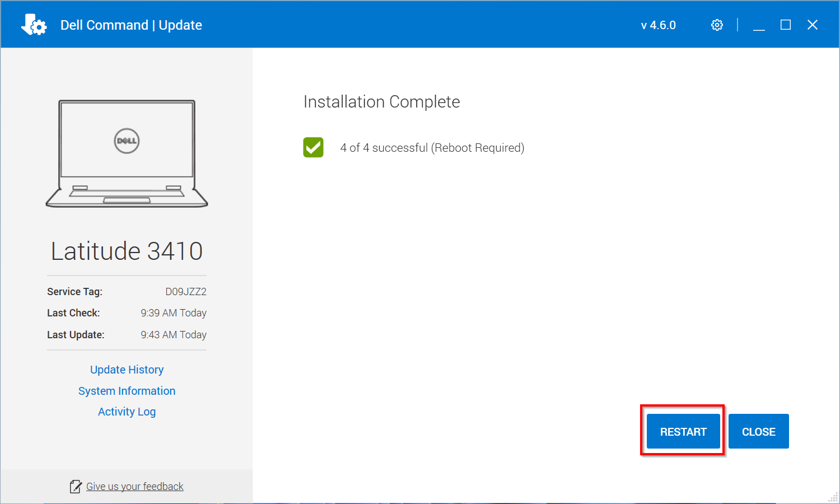Click the Last Check time 9:39 AM Today

click(x=174, y=313)
